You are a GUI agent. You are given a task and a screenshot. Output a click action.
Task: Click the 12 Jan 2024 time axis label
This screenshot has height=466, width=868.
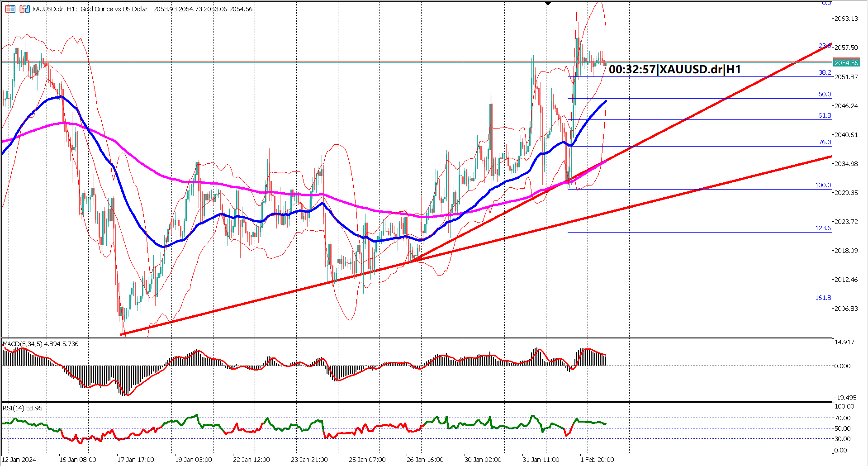click(x=19, y=459)
